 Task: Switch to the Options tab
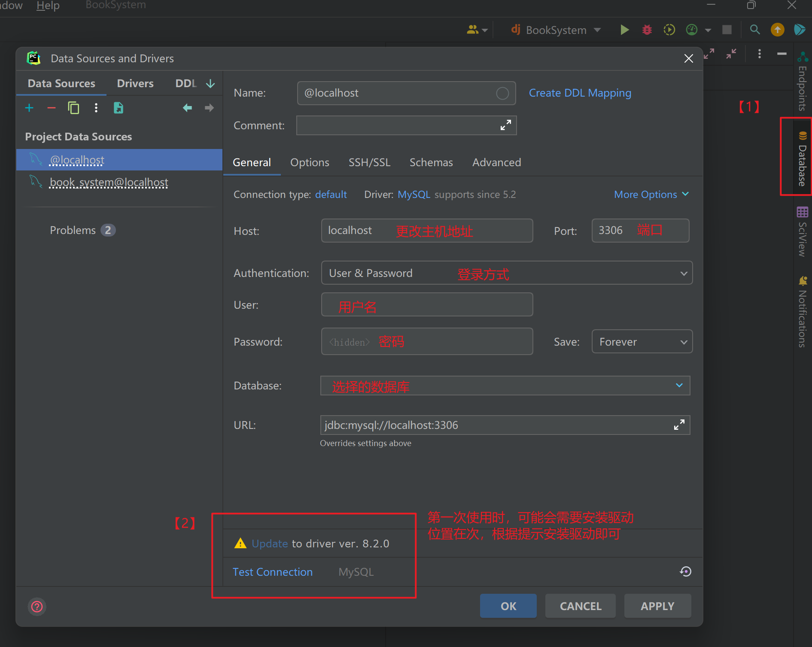(x=310, y=162)
